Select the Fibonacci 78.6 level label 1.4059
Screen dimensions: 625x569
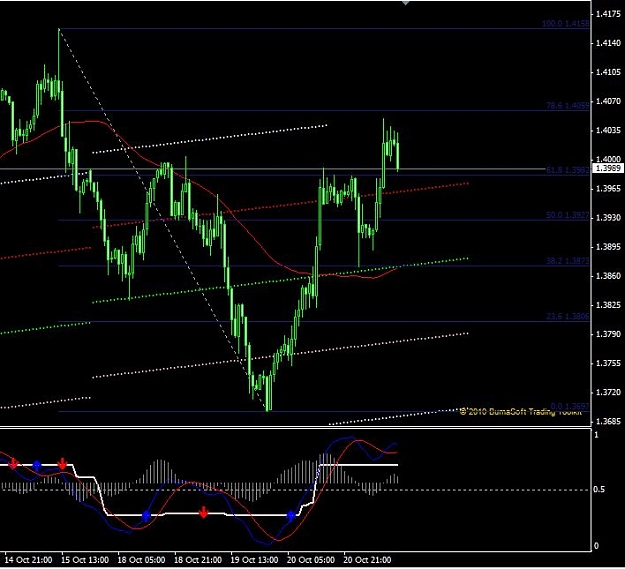tap(567, 106)
